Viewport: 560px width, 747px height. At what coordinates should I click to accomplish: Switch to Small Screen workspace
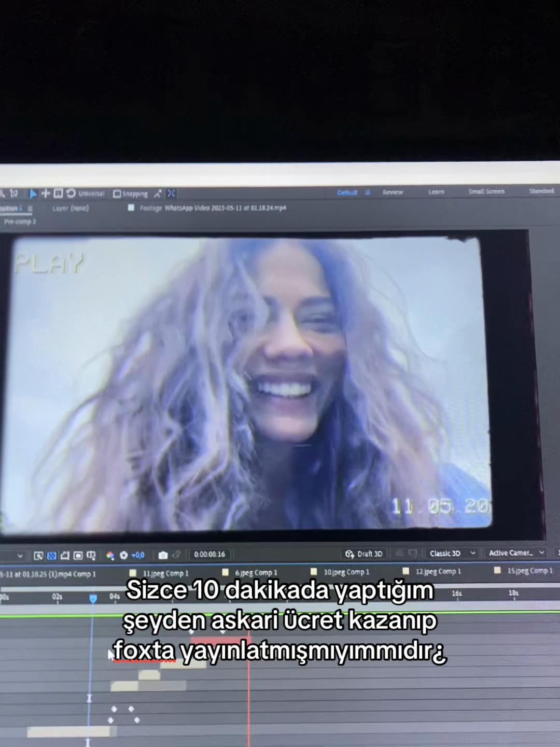click(x=486, y=191)
